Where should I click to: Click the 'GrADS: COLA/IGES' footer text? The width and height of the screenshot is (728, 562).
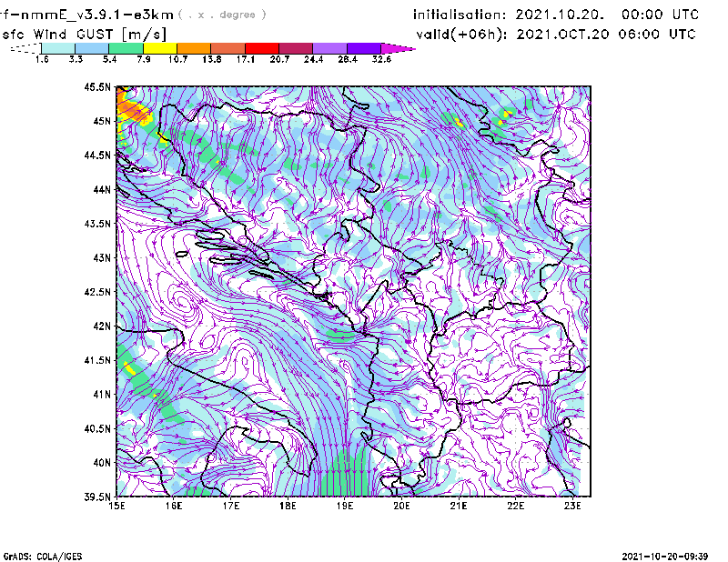(x=43, y=557)
